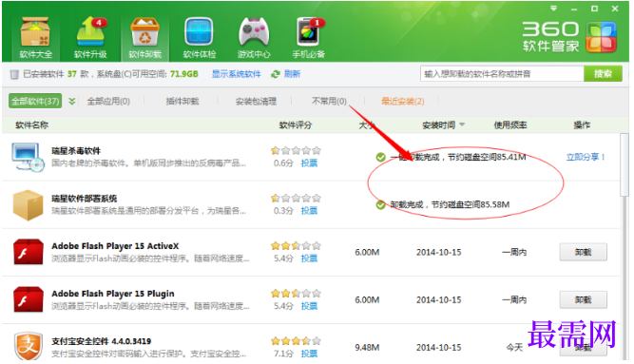Viewport: 634px width, 364px height.
Task: Select the 软件卸载 uninstall icon
Action: 145,38
